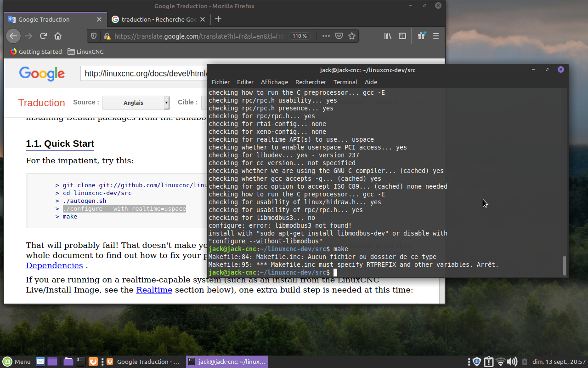
Task: Open the Rechercher menu in the terminal
Action: coord(311,82)
